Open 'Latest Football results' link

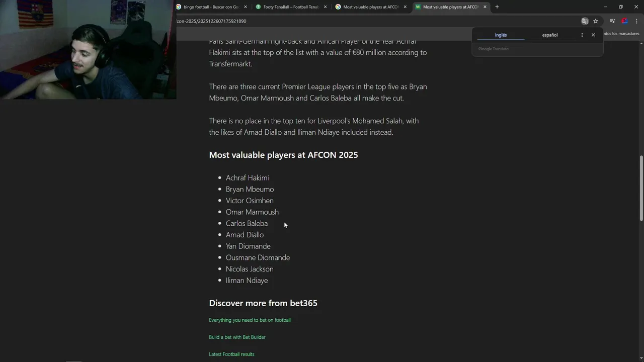(x=231, y=354)
